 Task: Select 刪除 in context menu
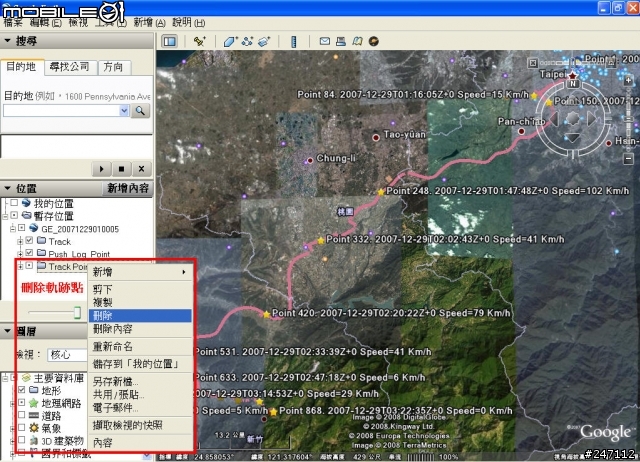click(x=140, y=315)
